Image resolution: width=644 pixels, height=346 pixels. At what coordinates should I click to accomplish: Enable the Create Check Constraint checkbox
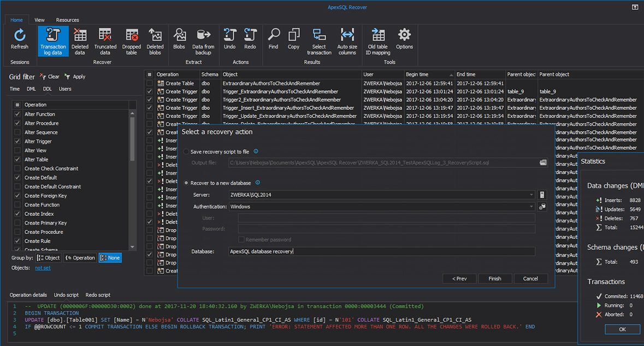pyautogui.click(x=17, y=168)
